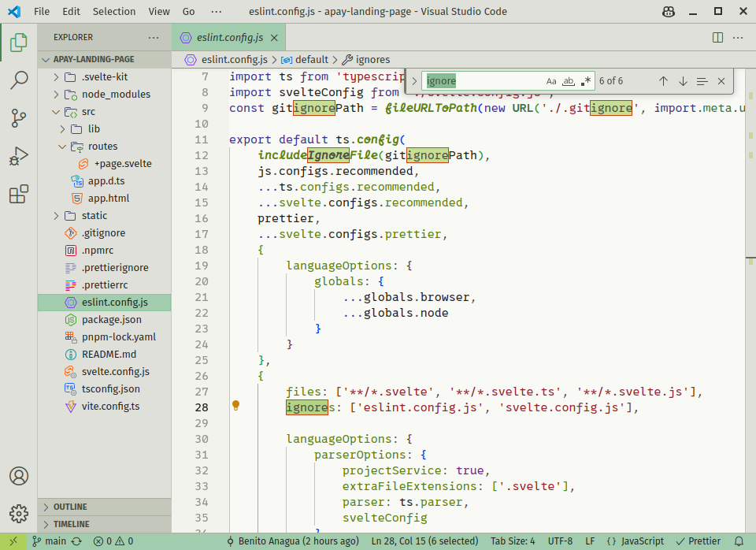Viewport: 756px width, 550px height.
Task: Expand the static folder
Action: 105,216
